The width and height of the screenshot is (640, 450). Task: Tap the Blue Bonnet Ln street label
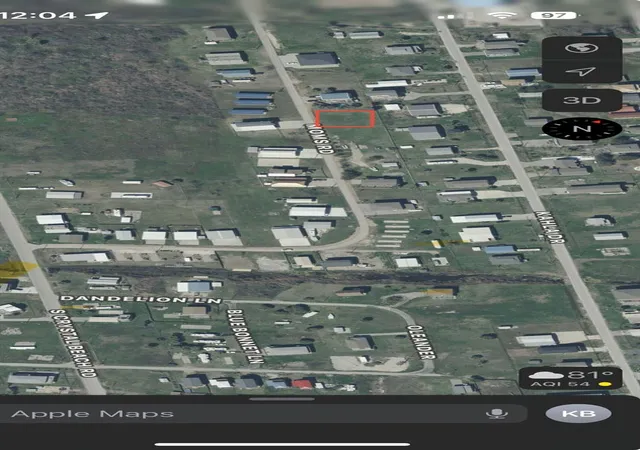pos(244,336)
